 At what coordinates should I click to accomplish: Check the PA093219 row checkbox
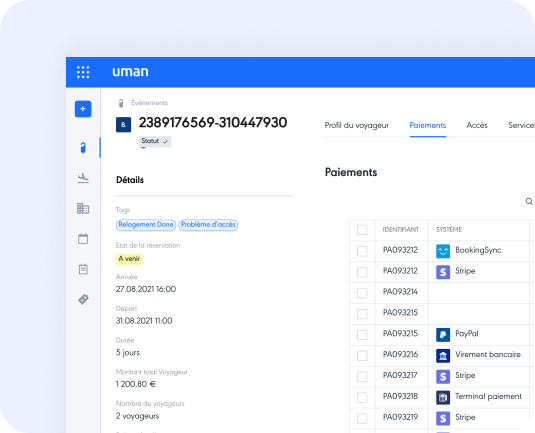point(362,418)
